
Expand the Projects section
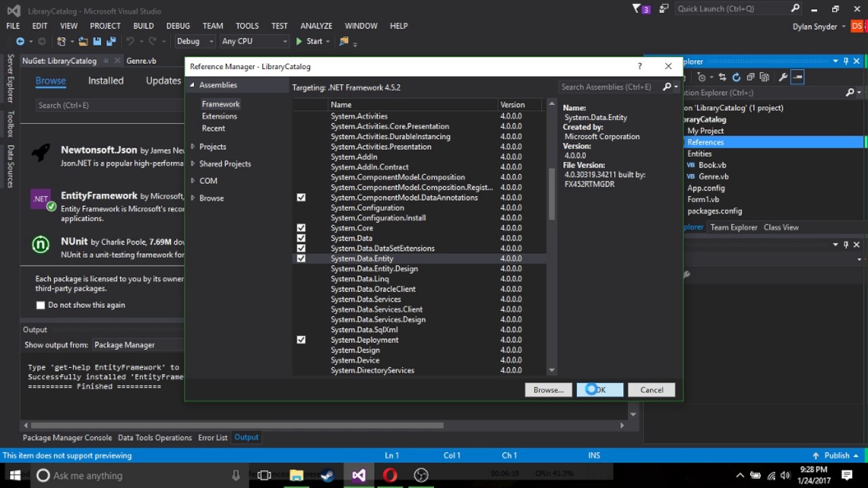tap(193, 146)
